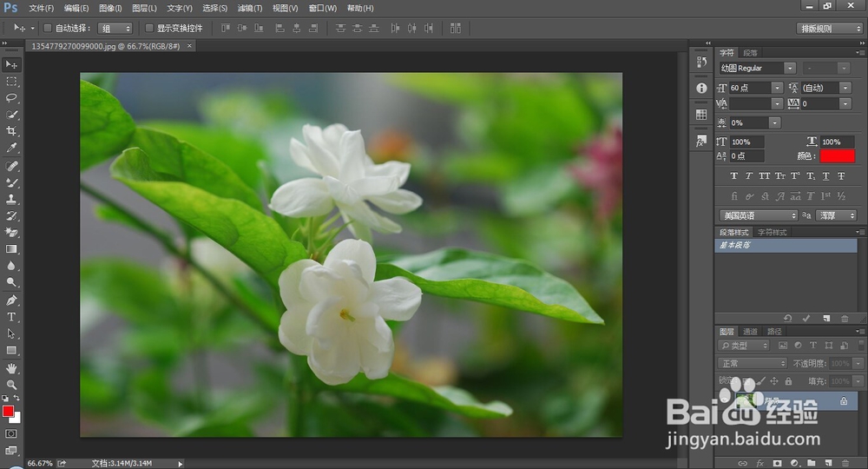Open the 正常 blend mode dropdown

tap(753, 363)
